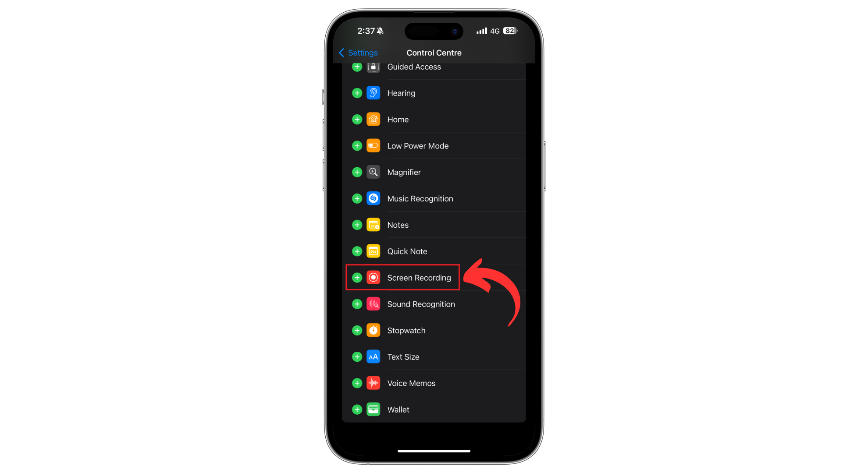Add Sound Recognition to Control Centre

tap(356, 304)
